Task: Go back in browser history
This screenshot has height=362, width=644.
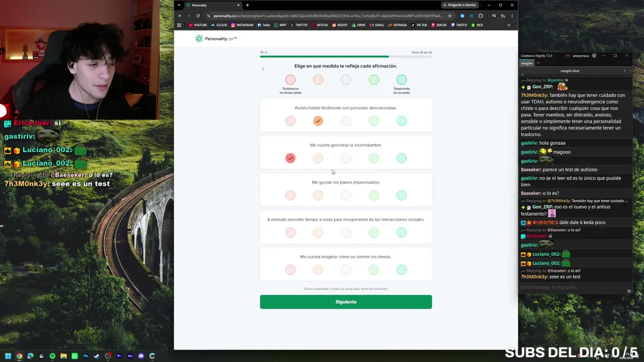Action: [179, 16]
